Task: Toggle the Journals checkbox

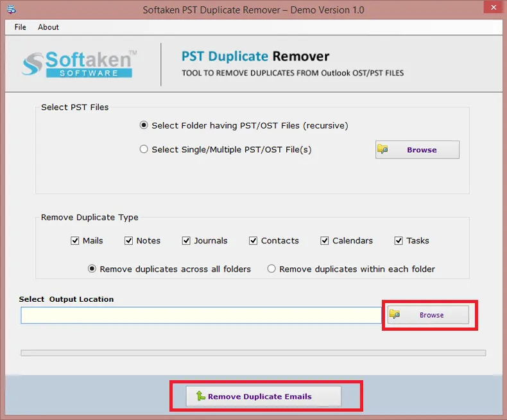Action: pyautogui.click(x=186, y=241)
